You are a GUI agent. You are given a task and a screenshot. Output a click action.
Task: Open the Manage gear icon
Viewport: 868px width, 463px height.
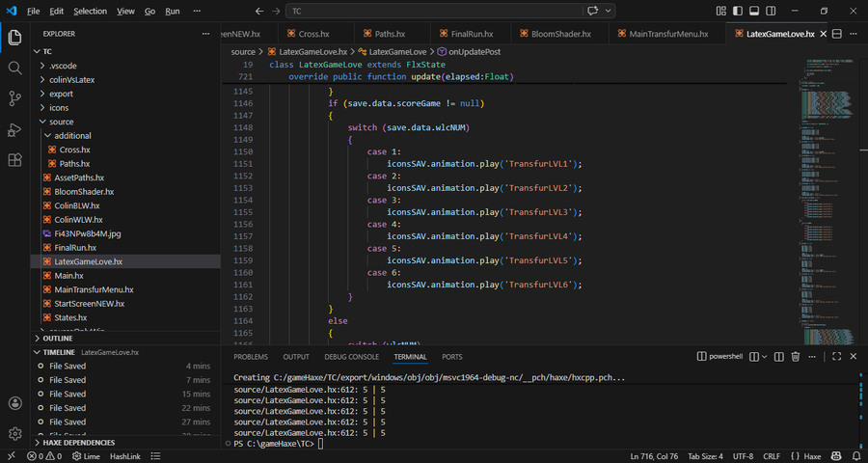14,434
